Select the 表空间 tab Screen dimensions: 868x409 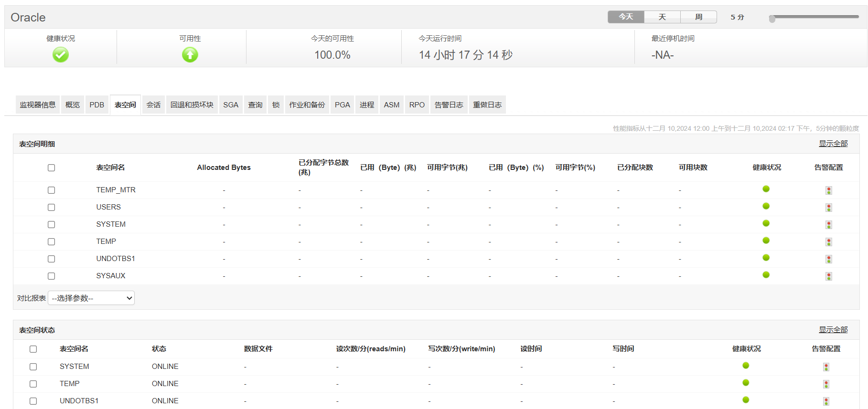125,105
